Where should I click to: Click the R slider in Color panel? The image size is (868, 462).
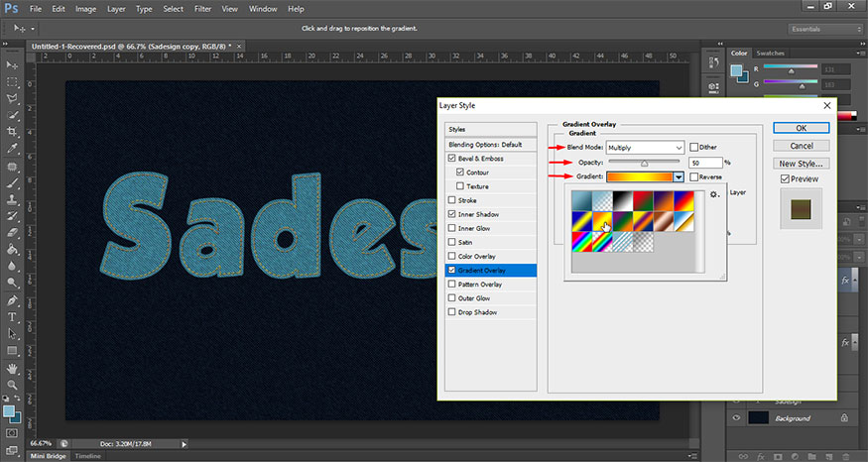pyautogui.click(x=791, y=67)
